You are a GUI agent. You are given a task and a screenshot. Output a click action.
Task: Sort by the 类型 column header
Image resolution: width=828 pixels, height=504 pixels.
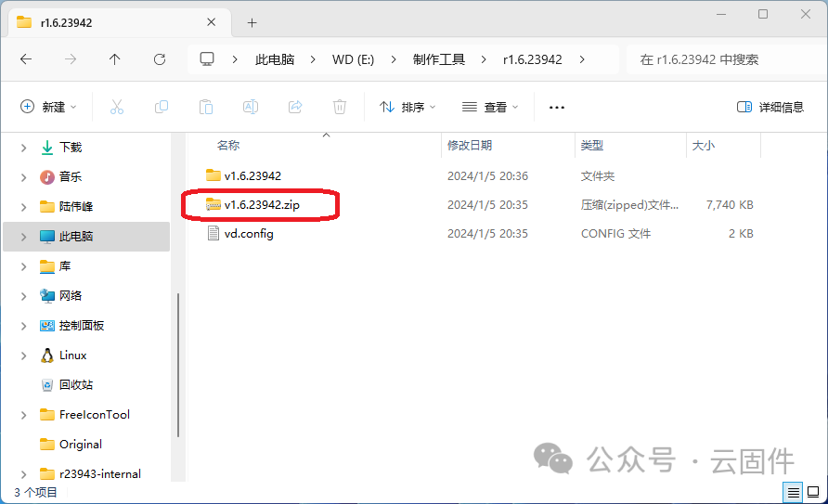[x=591, y=145]
